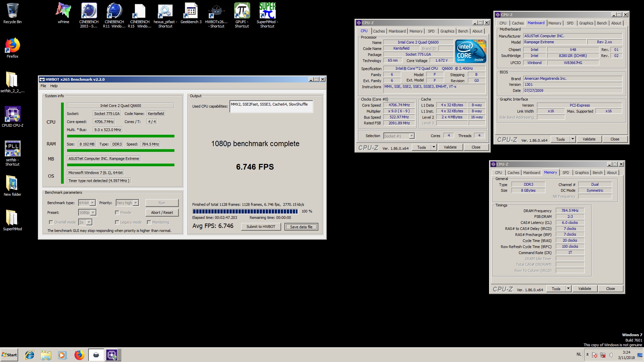The width and height of the screenshot is (644, 362).
Task: Launch the setfsb PLL shortcut icon
Action: pyautogui.click(x=12, y=153)
